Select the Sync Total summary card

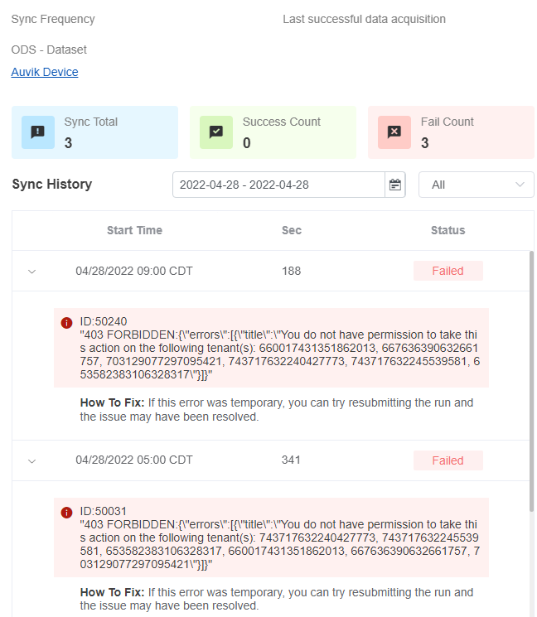tap(95, 132)
